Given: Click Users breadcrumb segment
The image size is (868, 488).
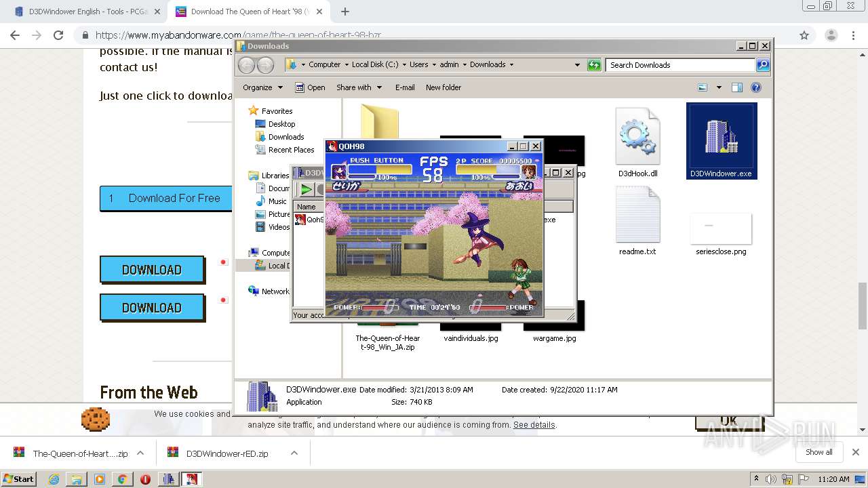Looking at the screenshot, I should (418, 64).
